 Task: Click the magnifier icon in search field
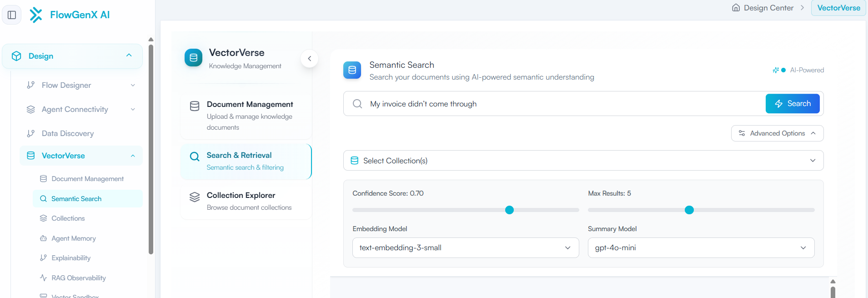coord(357,104)
